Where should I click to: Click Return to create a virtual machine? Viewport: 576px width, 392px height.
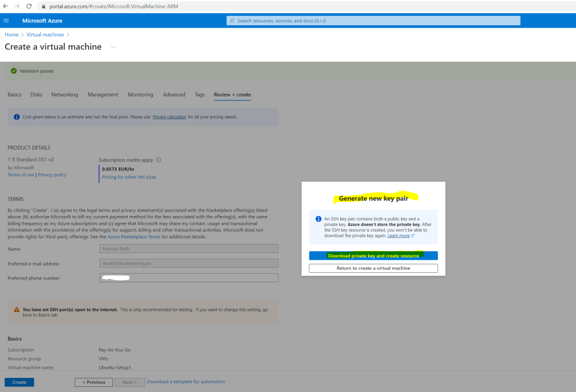pos(373,268)
